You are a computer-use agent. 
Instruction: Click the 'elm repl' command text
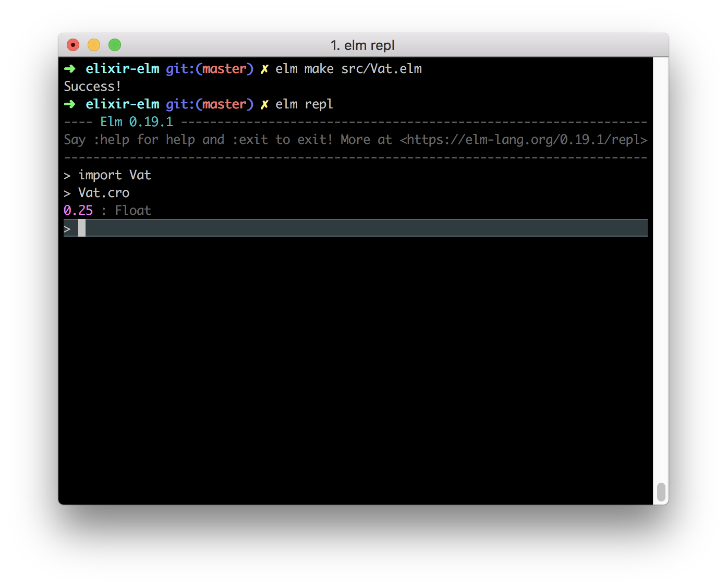click(x=304, y=104)
